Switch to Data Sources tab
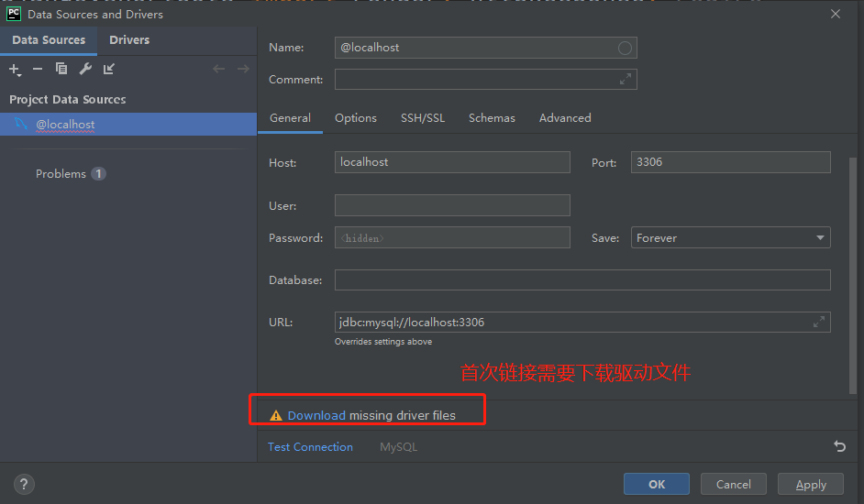Screen dimensions: 864x504 click(49, 40)
